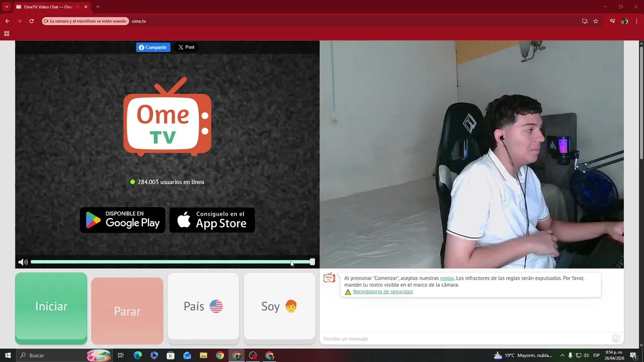Screen dimensions: 644x362
Task: Bookmark this page with star icon
Action: [x=596, y=21]
